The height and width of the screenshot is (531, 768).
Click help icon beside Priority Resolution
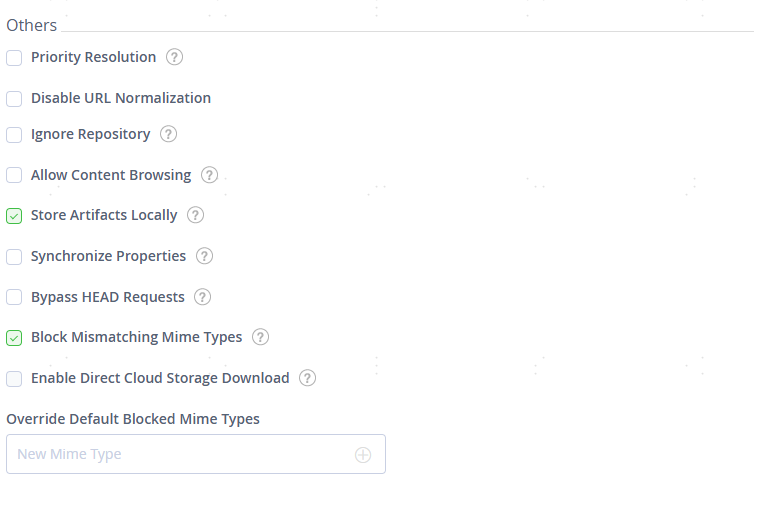coord(174,57)
